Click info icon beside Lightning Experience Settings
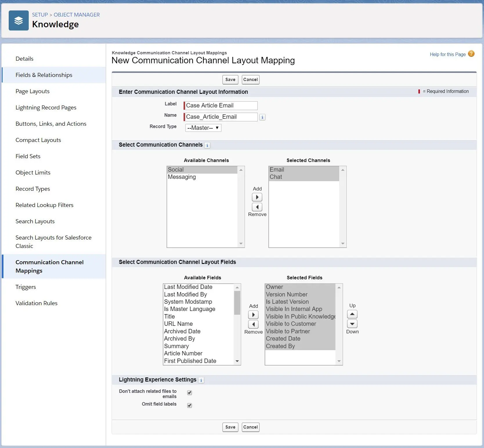Viewport: 484px width, 448px height. coord(201,380)
